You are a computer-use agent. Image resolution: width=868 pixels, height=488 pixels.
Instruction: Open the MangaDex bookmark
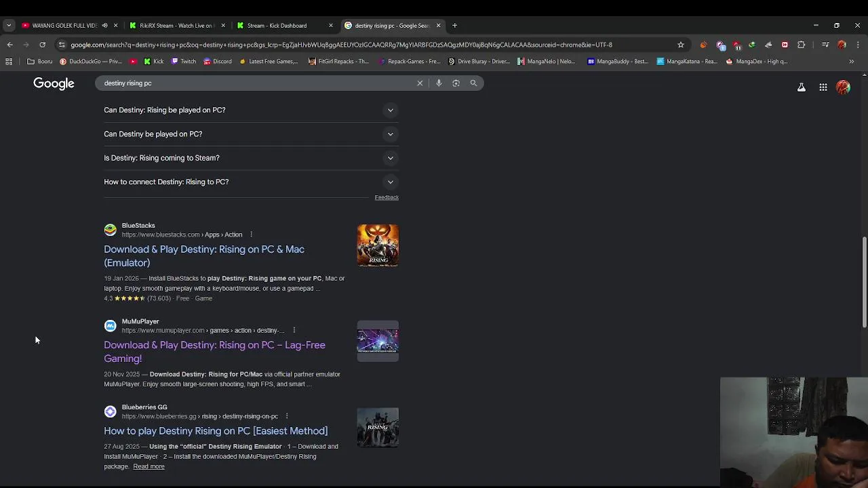[x=757, y=61]
